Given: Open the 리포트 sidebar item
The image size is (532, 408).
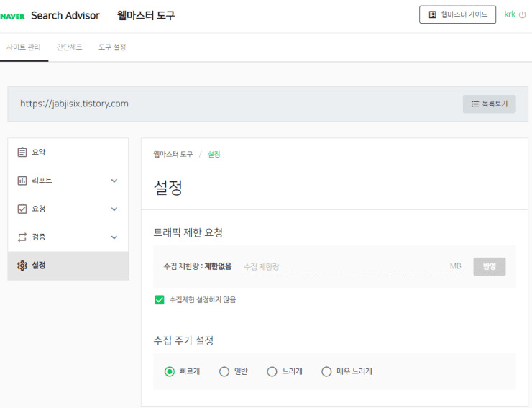Looking at the screenshot, I should [68, 181].
